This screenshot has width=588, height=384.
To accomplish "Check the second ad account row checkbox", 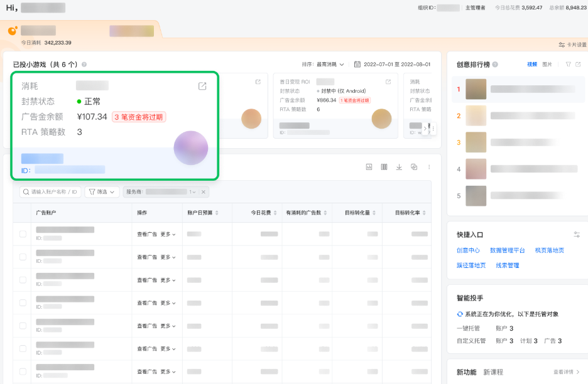I will point(23,257).
